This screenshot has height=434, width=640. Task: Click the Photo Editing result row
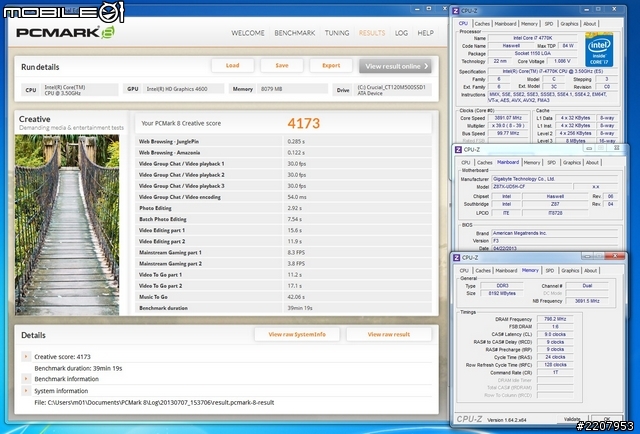point(283,208)
